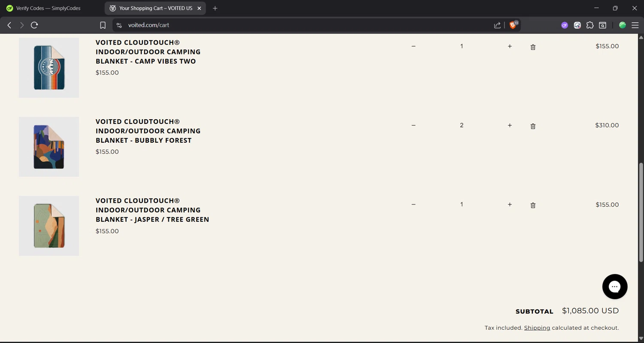Reduce Bubbly Forest blanket quantity by one
The height and width of the screenshot is (343, 644).
coord(413,125)
